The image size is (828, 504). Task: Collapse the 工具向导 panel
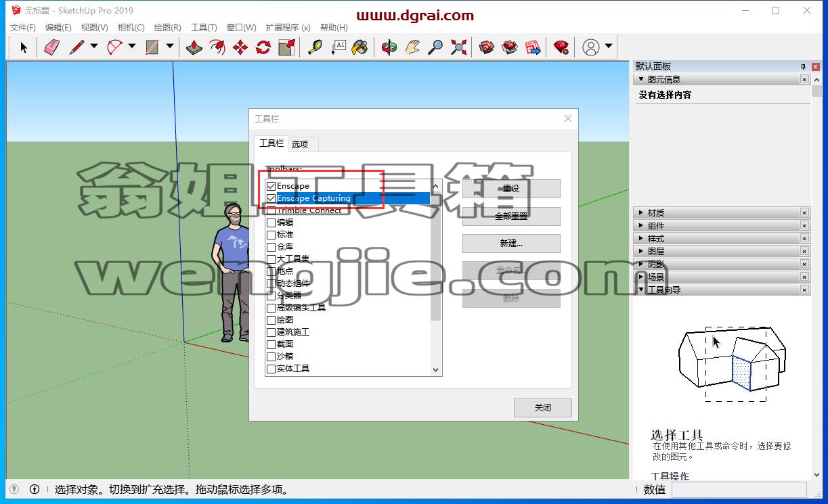point(641,290)
